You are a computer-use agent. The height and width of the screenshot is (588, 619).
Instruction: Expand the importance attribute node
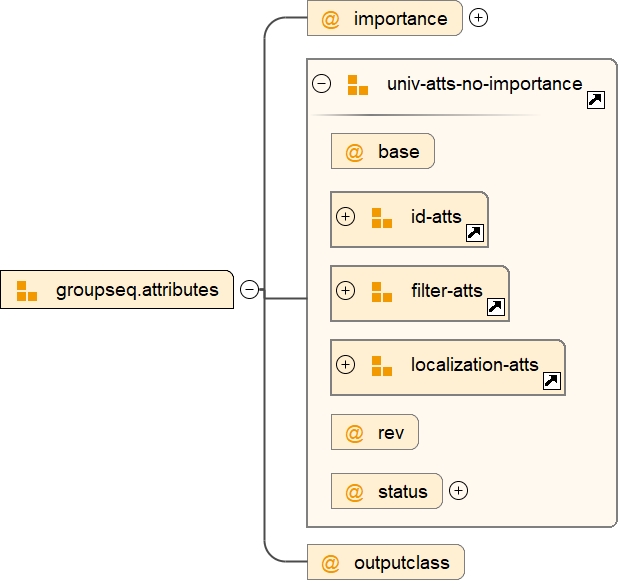478,18
